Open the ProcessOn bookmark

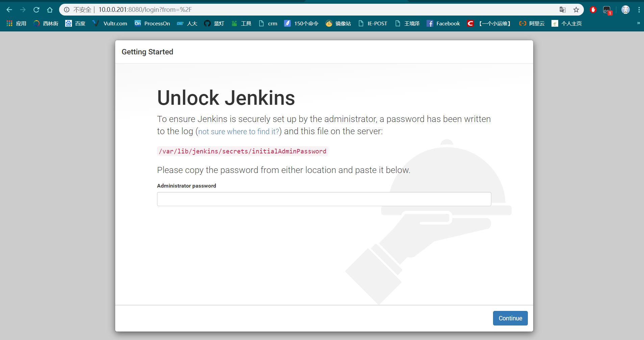[152, 23]
